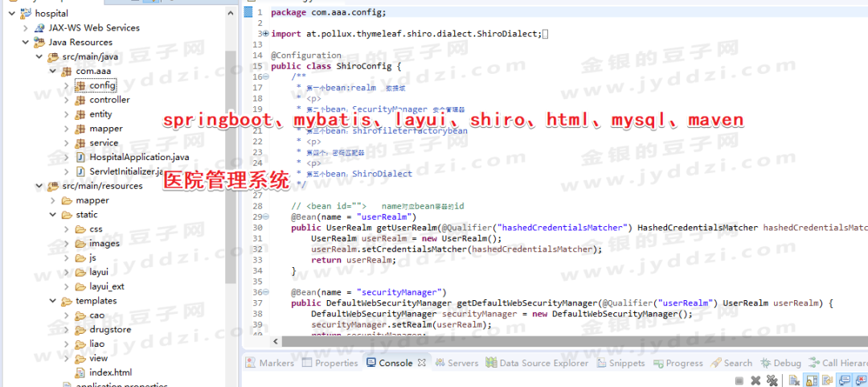Collapse the static folder arrow
Image resolution: width=868 pixels, height=387 pixels.
pos(52,215)
